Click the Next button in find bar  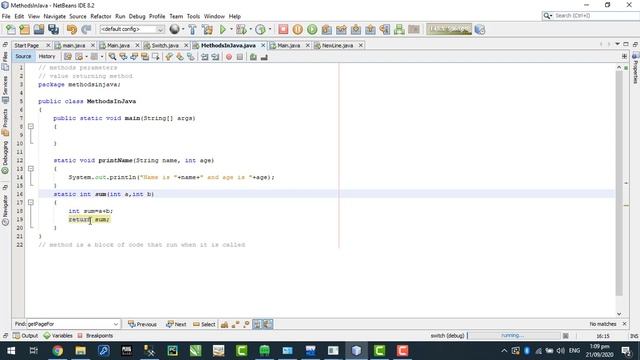pyautogui.click(x=176, y=324)
